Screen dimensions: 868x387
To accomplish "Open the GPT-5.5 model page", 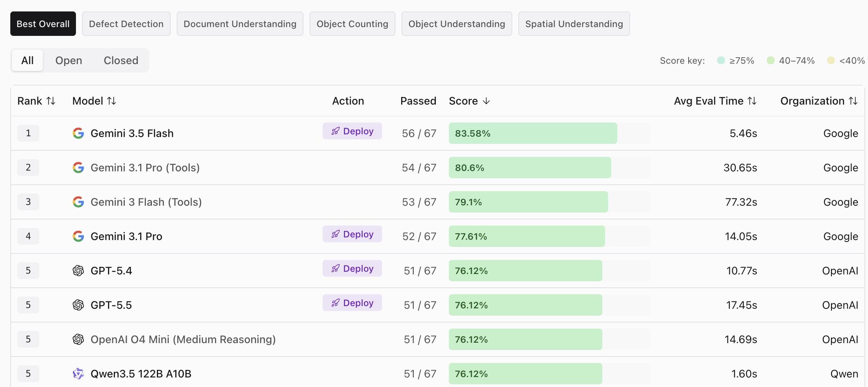I will [x=111, y=305].
